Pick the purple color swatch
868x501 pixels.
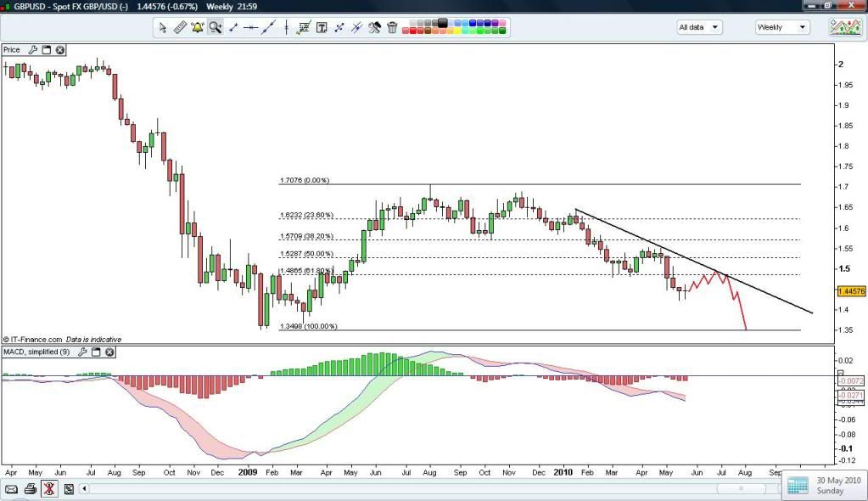pos(495,23)
